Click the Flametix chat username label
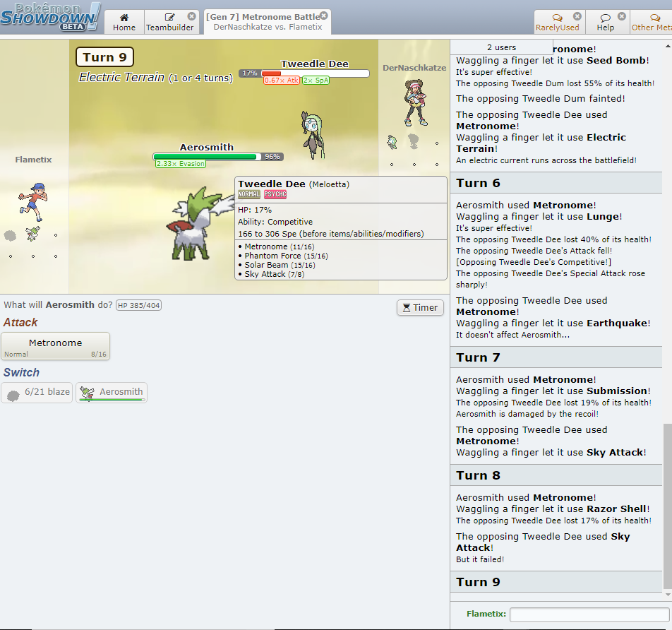672x630 pixels. (486, 614)
